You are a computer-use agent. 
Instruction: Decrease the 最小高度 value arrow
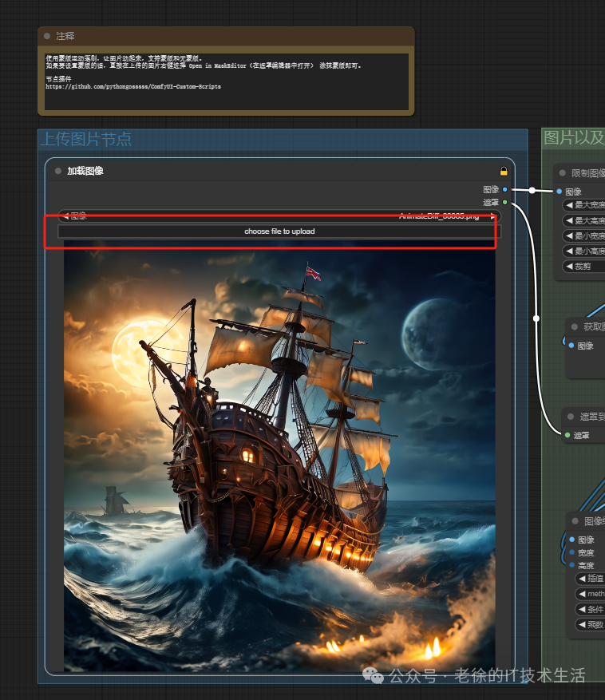pyautogui.click(x=569, y=251)
